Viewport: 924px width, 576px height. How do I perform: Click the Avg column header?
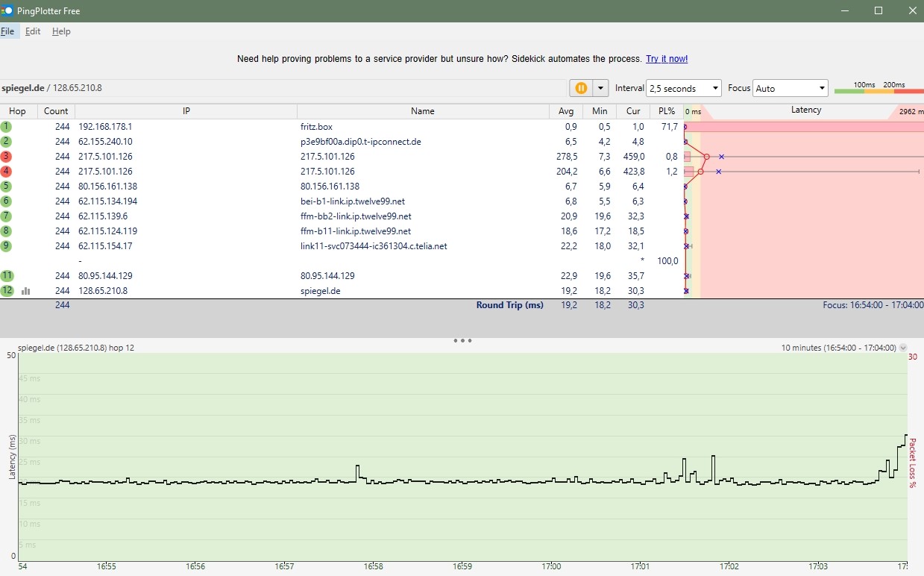pos(566,111)
